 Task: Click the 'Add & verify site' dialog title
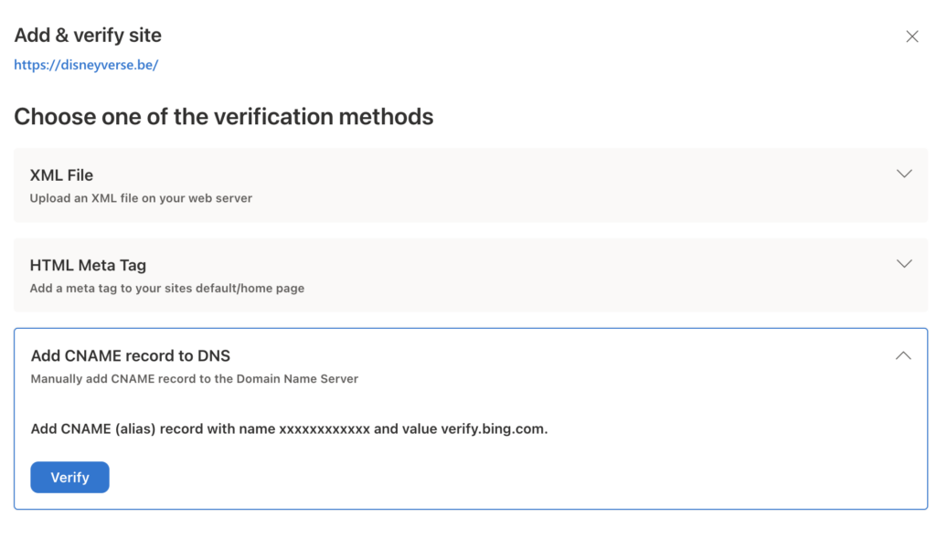(x=88, y=36)
